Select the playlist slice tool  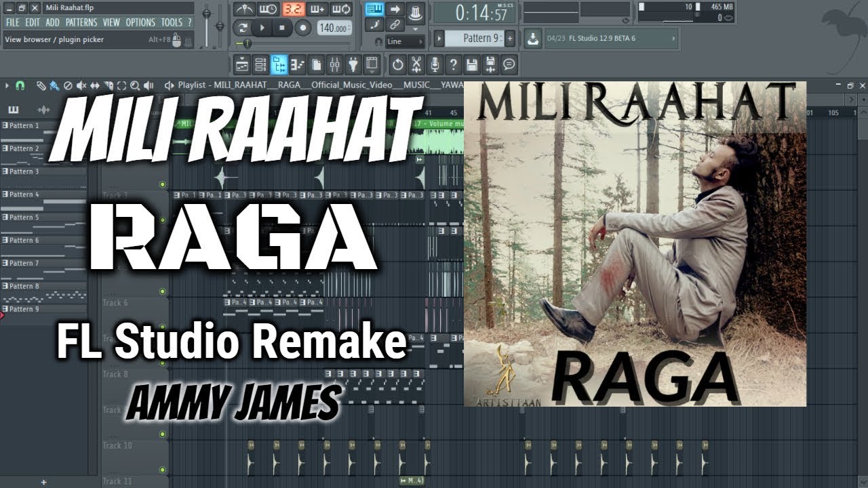click(x=108, y=85)
